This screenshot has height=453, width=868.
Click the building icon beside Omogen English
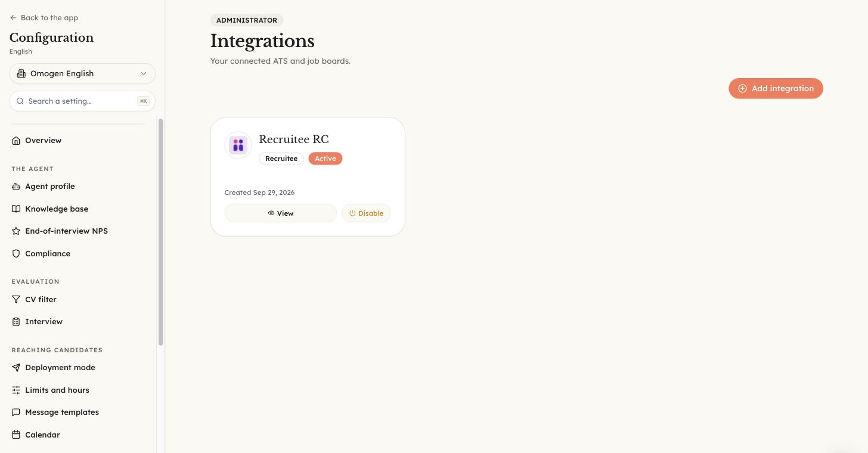tap(21, 74)
